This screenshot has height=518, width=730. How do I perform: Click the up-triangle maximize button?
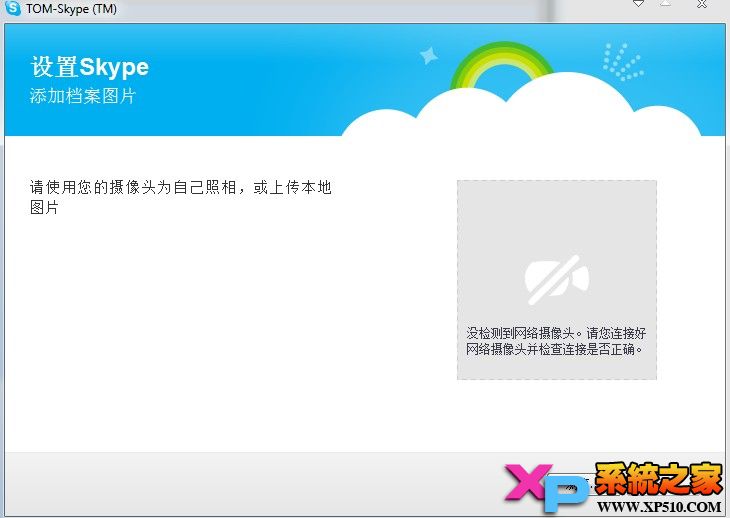[666, 4]
